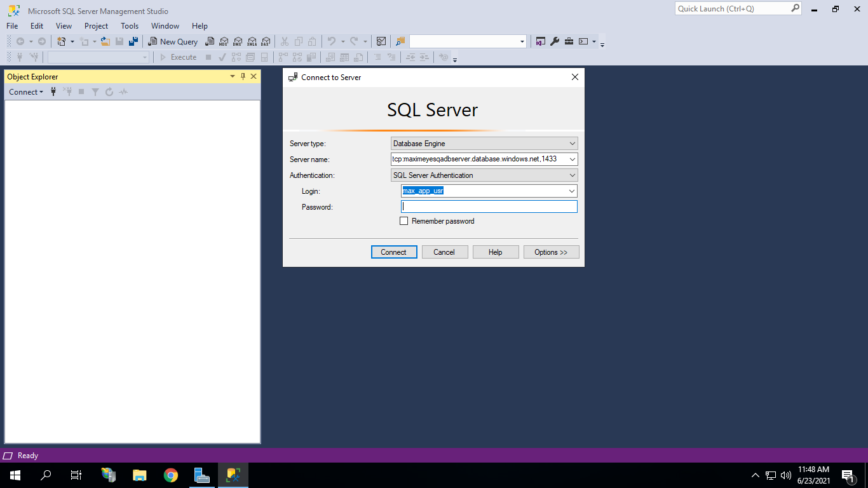The width and height of the screenshot is (868, 488).
Task: Click the Task View taskbar icon
Action: (x=76, y=475)
